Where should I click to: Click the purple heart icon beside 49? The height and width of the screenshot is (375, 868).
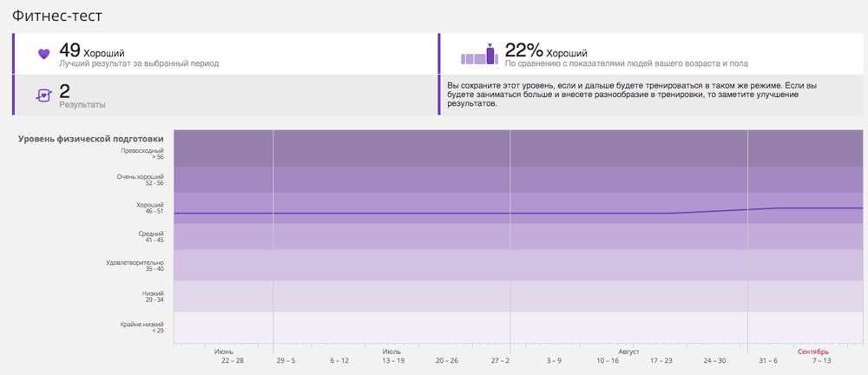click(44, 54)
